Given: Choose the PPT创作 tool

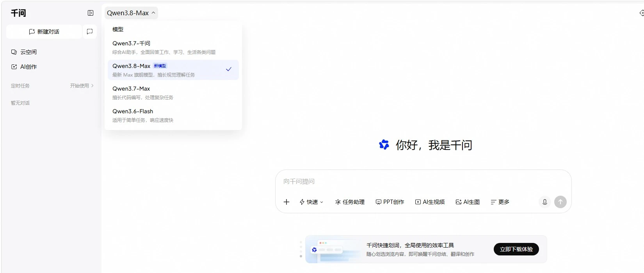Looking at the screenshot, I should (x=390, y=202).
